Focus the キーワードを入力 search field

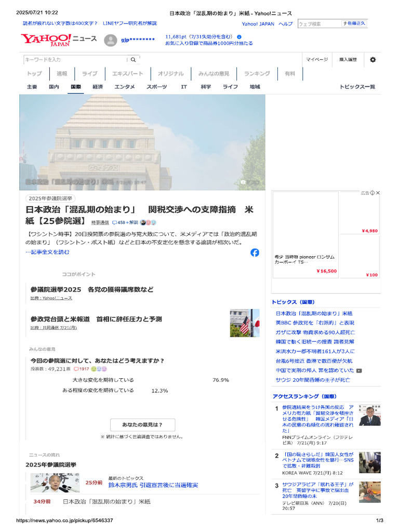point(75,60)
